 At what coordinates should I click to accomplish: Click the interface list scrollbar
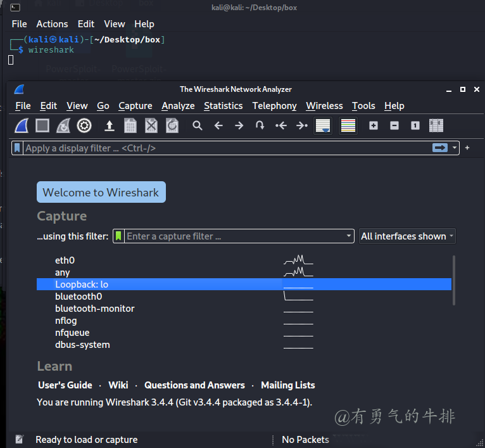click(454, 280)
